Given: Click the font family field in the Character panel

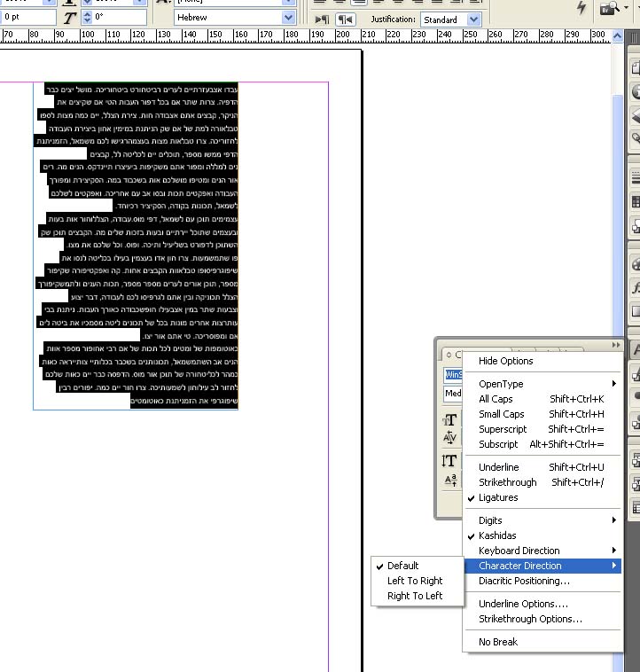Looking at the screenshot, I should point(453,375).
